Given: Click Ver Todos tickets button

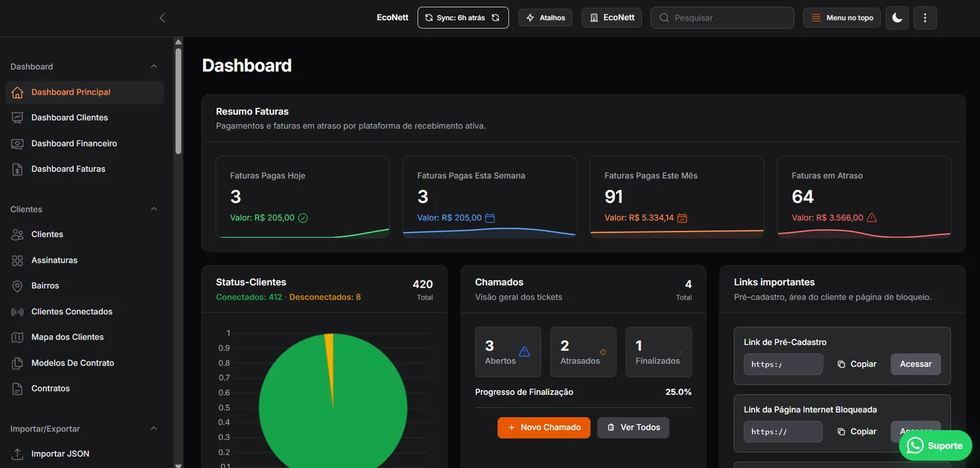Looking at the screenshot, I should click(x=633, y=427).
